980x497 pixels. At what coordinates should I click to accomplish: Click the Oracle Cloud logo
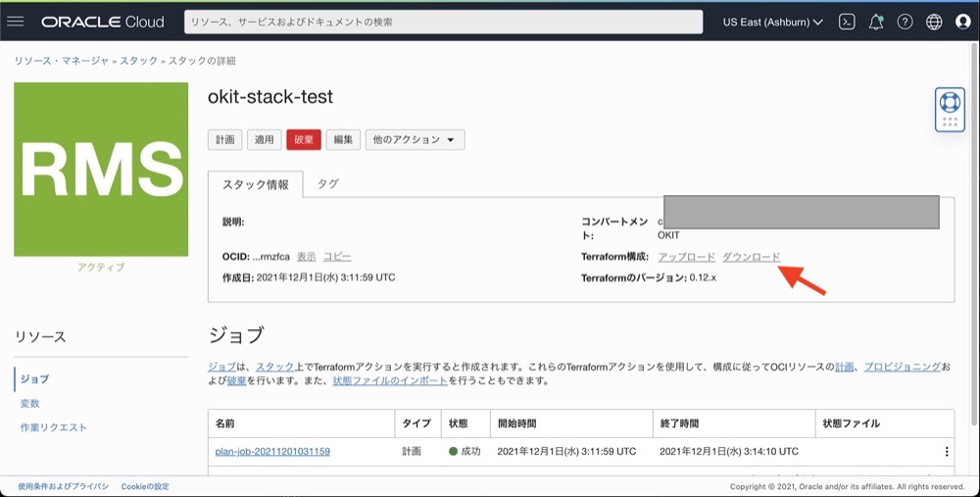point(103,22)
